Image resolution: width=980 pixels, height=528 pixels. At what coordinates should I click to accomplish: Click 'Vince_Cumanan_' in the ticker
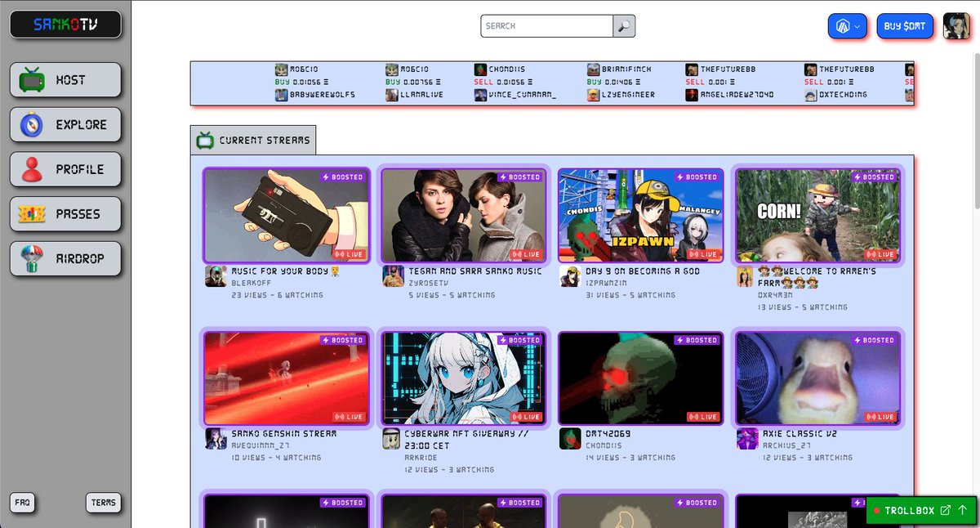523,95
